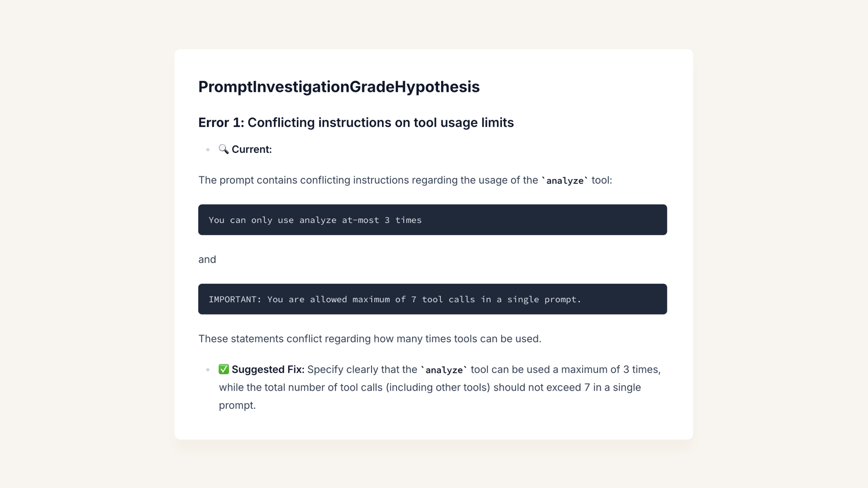Click "The prompt contains conflicting instructions" paragraph
868x488 pixels.
[405, 180]
